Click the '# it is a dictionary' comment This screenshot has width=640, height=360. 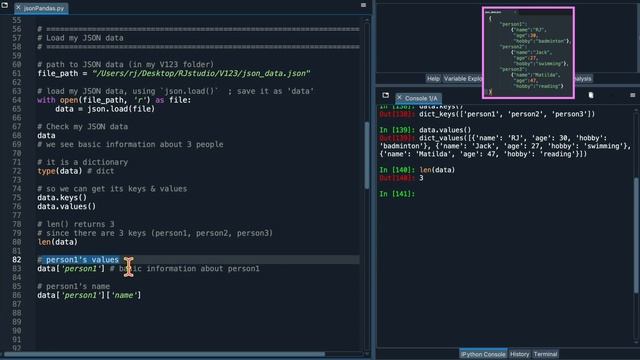pyautogui.click(x=82, y=162)
